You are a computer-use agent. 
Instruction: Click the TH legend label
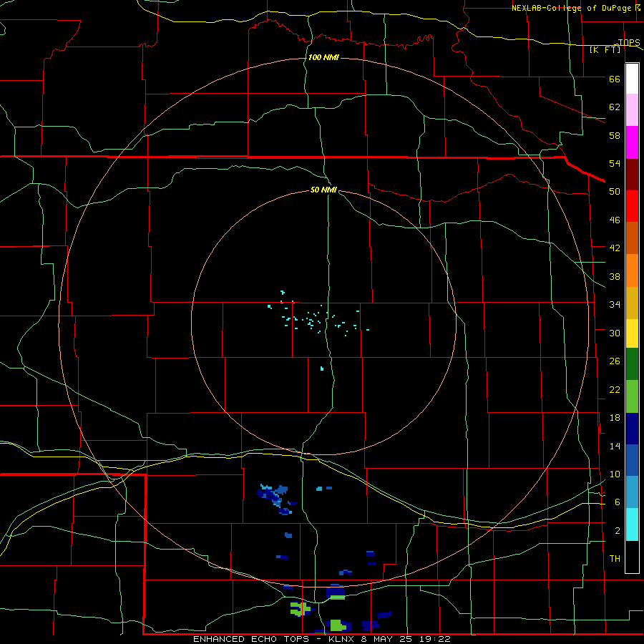pos(615,559)
